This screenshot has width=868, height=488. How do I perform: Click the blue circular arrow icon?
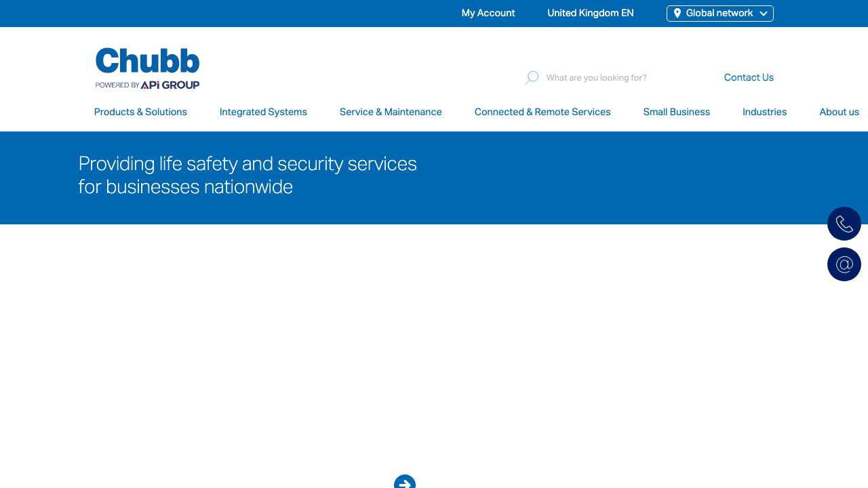point(405,483)
